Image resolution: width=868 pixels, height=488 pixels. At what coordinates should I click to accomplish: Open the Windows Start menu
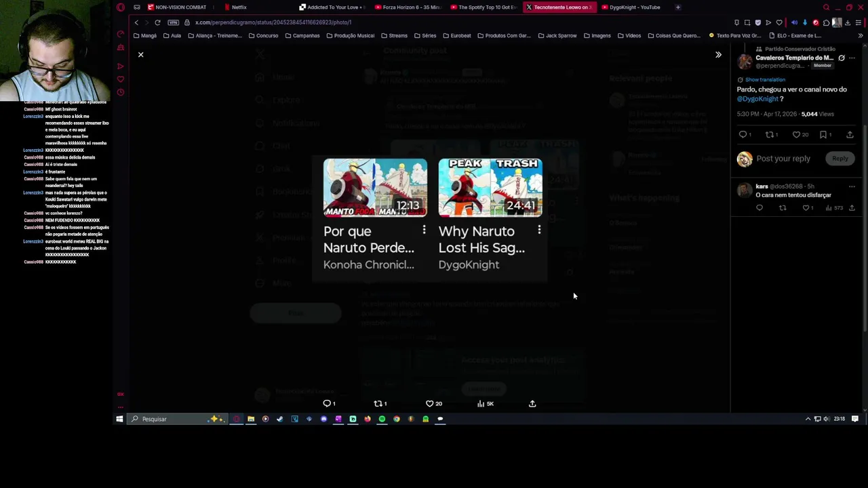(119, 419)
